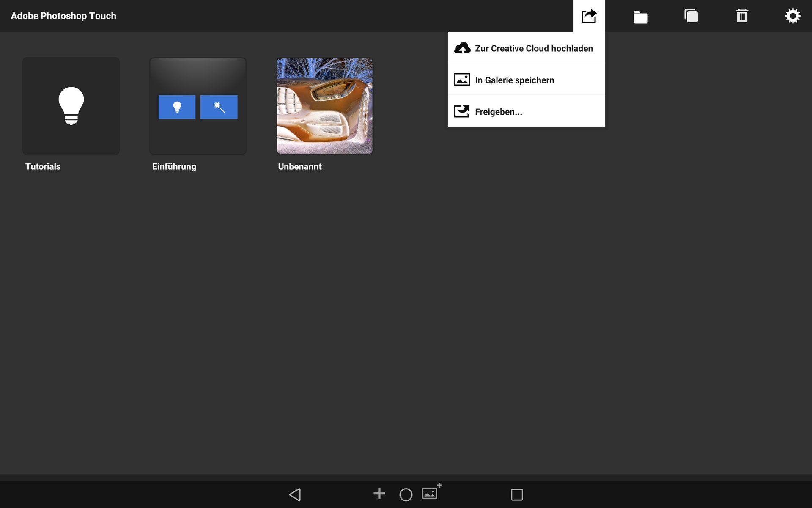Click the Freigeben envelope share icon

462,111
